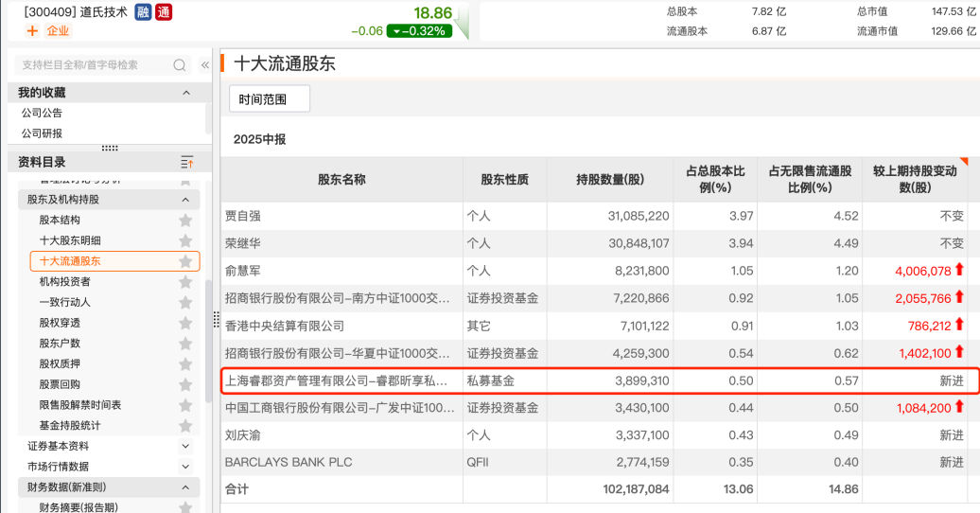This screenshot has width=980, height=513.
Task: Star the 股本结构 item as favorite
Action: point(185,221)
